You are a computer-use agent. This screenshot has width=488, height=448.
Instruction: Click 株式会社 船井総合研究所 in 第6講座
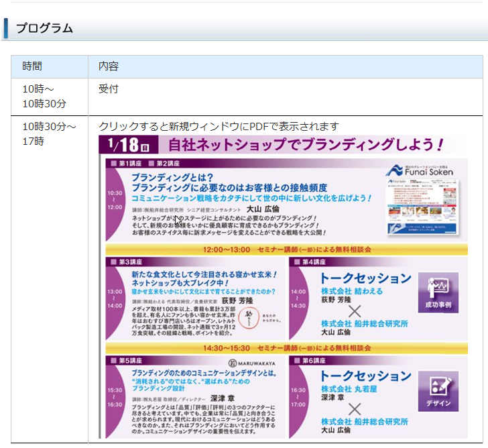point(365,422)
